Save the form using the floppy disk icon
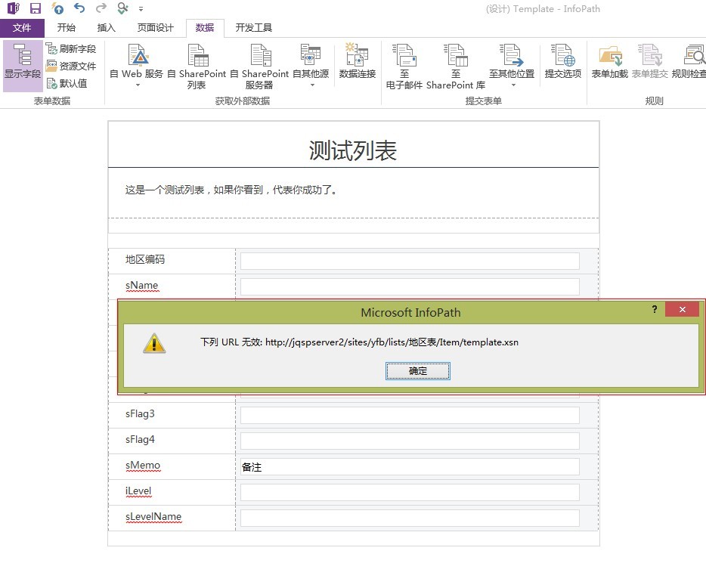Viewport: 706px width, 588px height. point(35,8)
